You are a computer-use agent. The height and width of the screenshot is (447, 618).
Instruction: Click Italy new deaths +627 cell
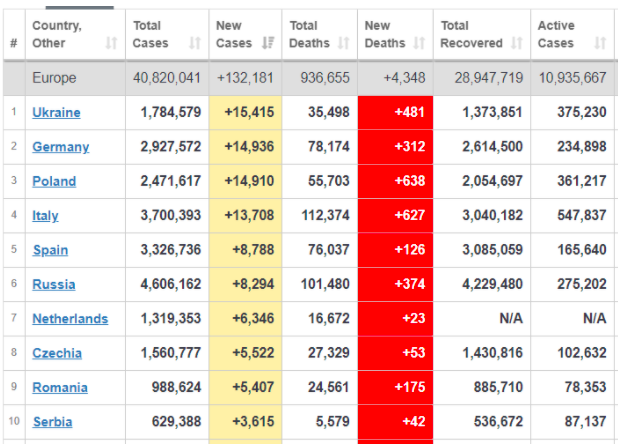[x=395, y=215]
